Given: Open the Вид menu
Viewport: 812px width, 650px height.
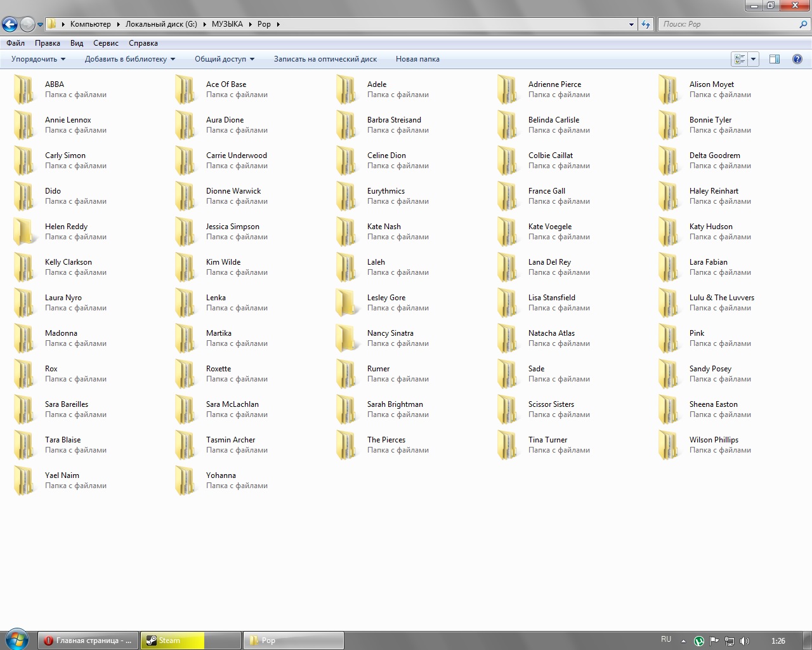Looking at the screenshot, I should point(77,43).
